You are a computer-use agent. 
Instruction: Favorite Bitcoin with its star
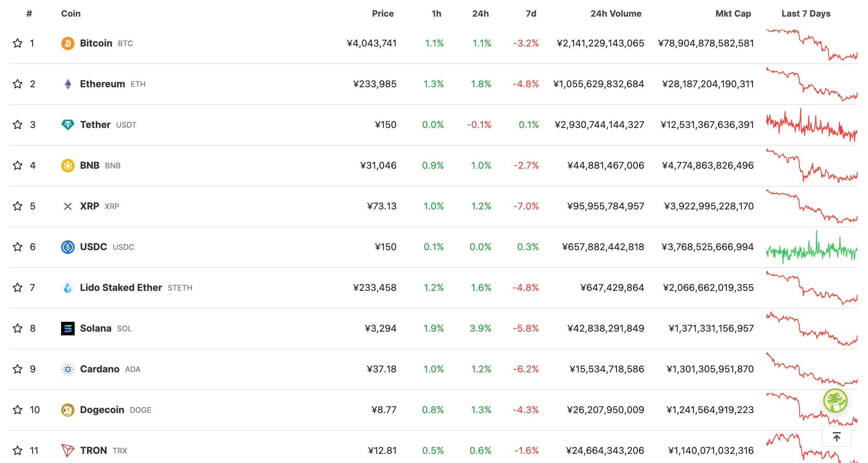tap(18, 43)
